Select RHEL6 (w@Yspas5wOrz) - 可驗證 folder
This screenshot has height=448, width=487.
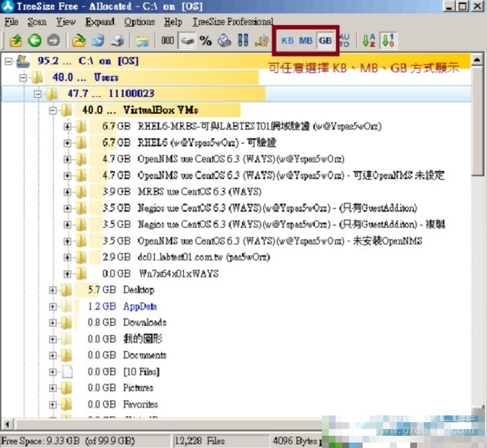(207, 143)
